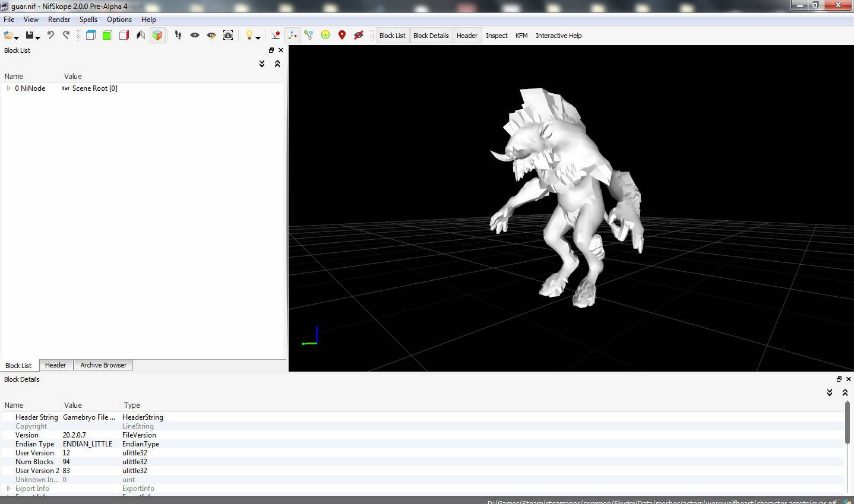Collapse all in Block Details panel
The height and width of the screenshot is (504, 854).
(x=845, y=392)
